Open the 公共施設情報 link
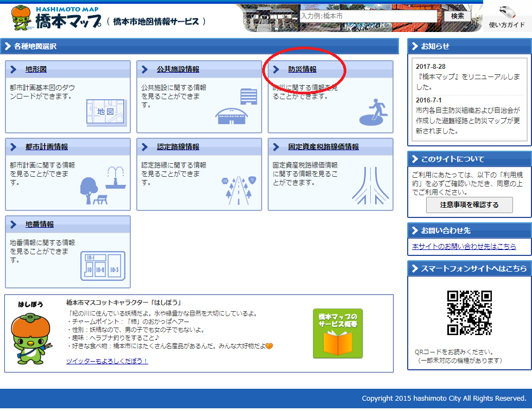The height and width of the screenshot is (411, 532). pos(178,69)
